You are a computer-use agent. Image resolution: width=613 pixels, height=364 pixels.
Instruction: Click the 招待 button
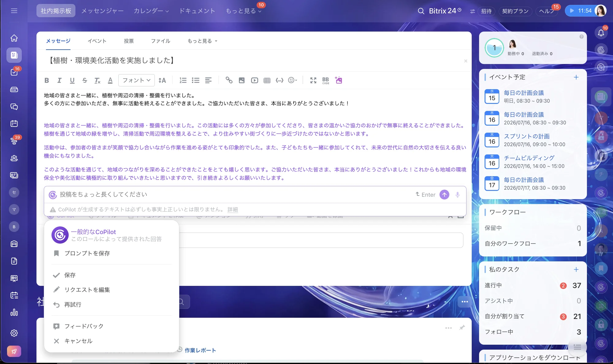point(486,11)
